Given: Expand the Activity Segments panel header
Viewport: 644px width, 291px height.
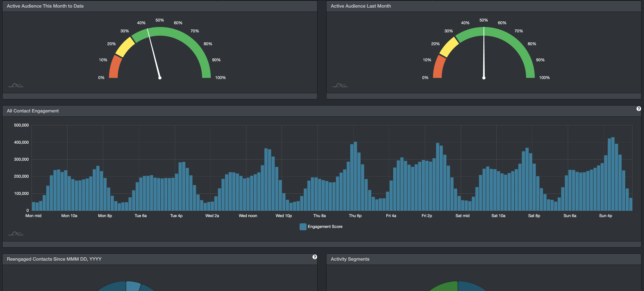Looking at the screenshot, I should click(x=350, y=259).
